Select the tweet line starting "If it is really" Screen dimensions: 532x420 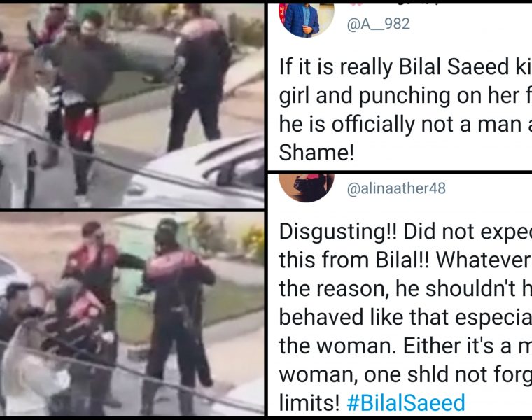[405, 67]
